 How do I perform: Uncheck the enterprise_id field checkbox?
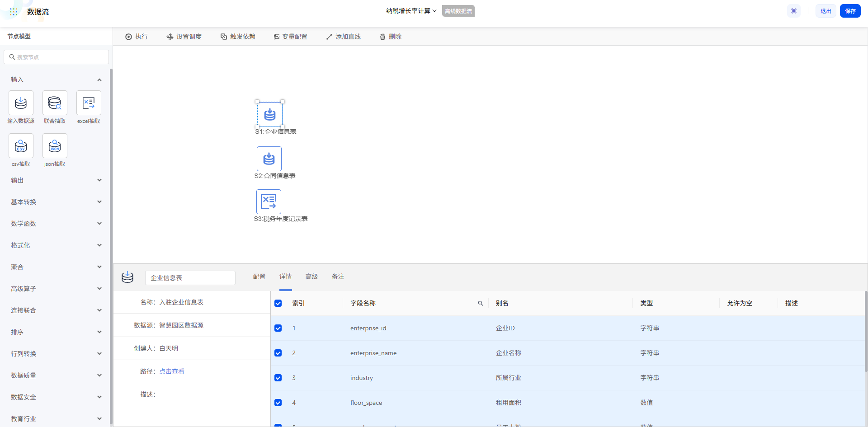[x=278, y=328]
